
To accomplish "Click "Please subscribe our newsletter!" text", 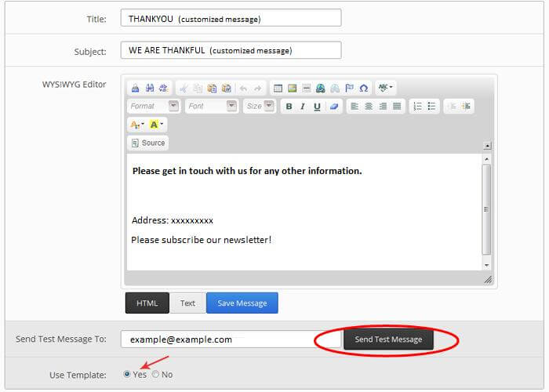I will pos(202,240).
